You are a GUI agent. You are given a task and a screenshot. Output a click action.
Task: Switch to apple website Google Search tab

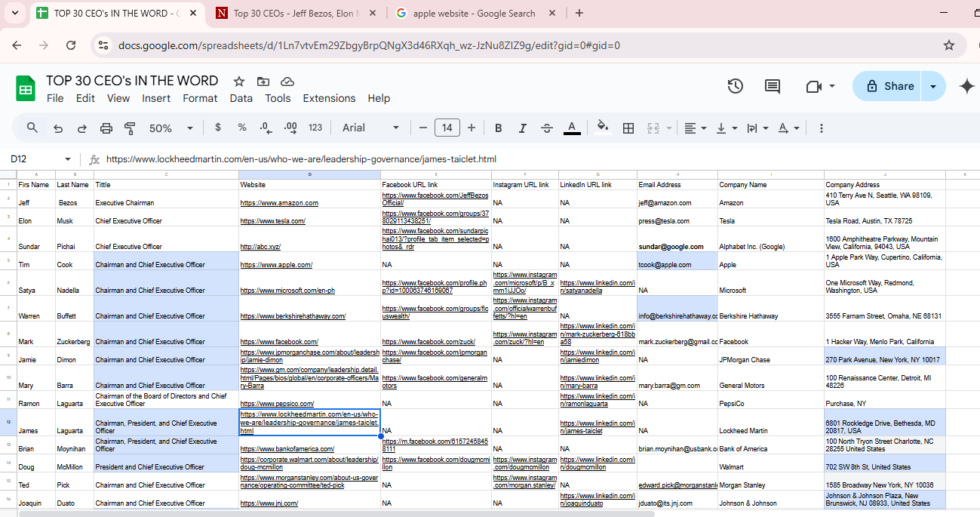(475, 13)
